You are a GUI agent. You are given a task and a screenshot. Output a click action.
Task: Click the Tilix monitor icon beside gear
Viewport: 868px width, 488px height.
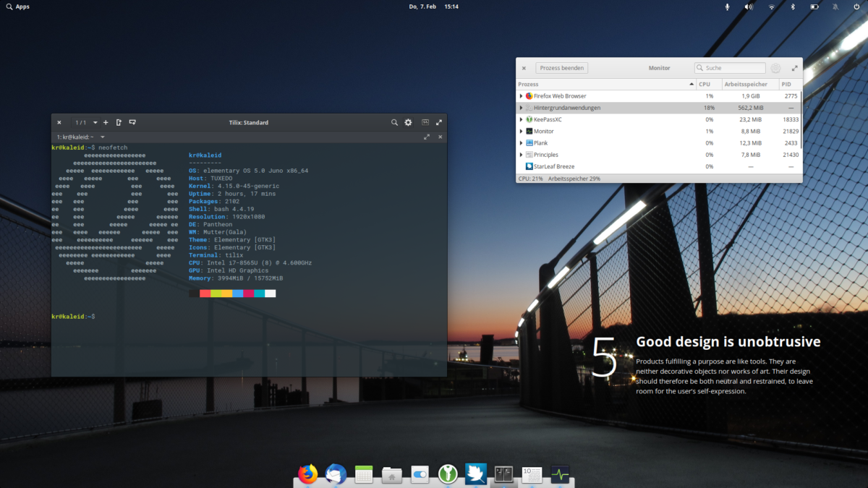[x=425, y=122]
